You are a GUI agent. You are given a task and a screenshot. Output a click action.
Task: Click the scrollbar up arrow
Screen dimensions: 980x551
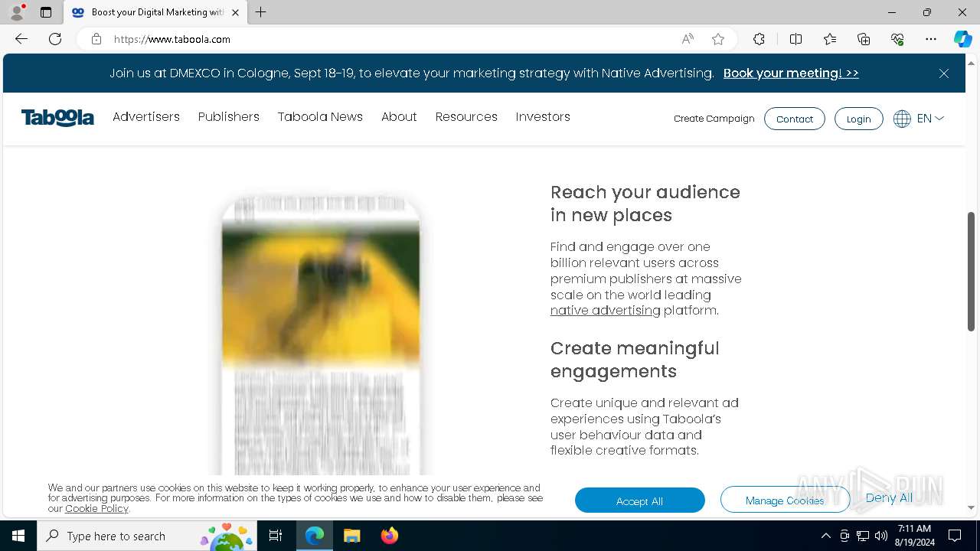pyautogui.click(x=971, y=62)
